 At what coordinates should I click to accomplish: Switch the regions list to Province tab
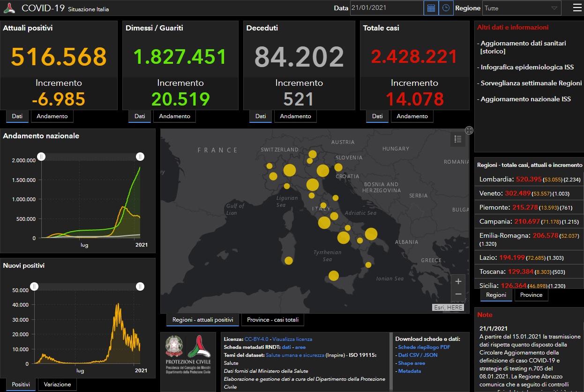[x=531, y=295]
